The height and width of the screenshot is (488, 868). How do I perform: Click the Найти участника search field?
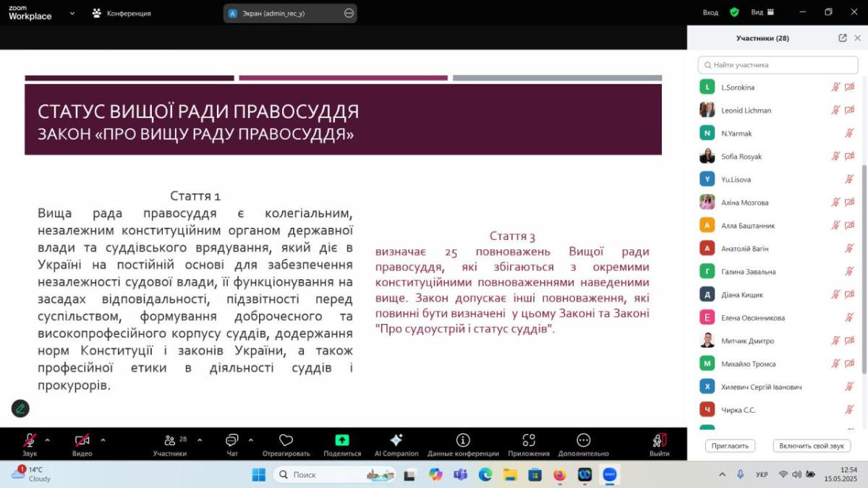(778, 65)
